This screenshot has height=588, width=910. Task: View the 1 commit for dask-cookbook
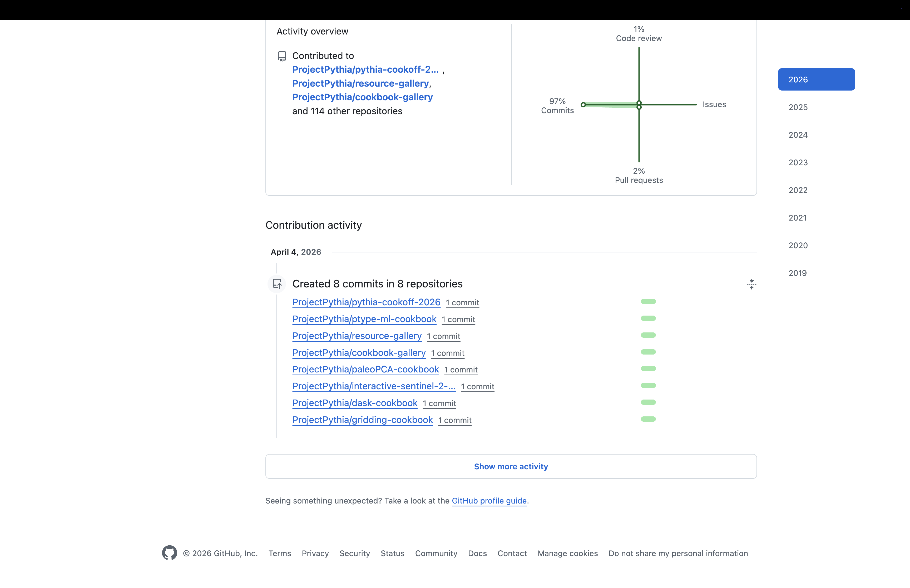[x=439, y=403]
